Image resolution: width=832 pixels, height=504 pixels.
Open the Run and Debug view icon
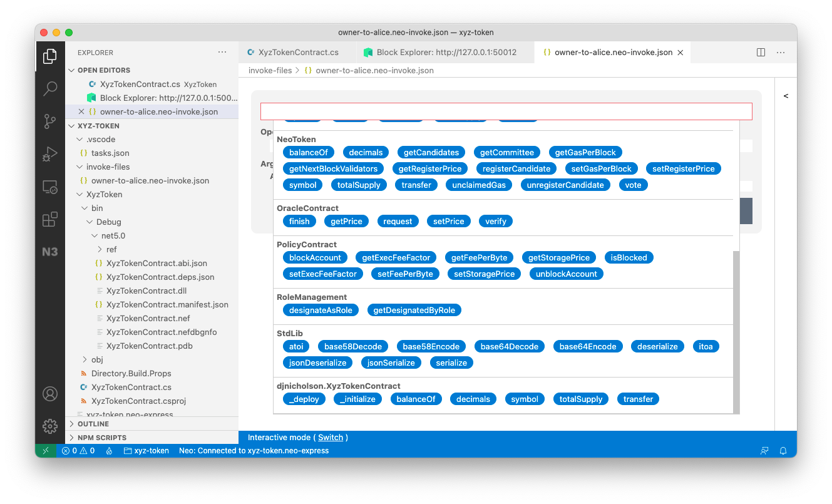50,154
